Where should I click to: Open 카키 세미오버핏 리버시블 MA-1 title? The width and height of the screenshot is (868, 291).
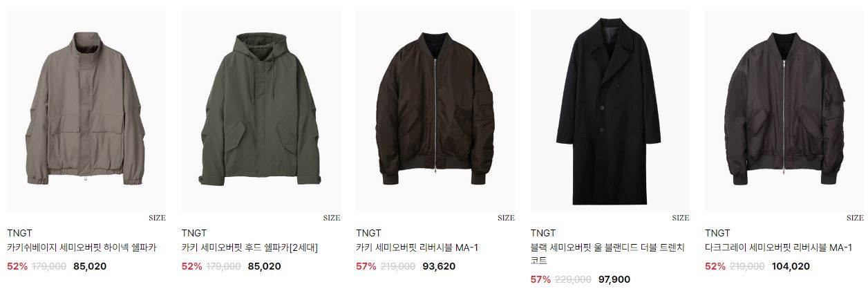coord(417,248)
